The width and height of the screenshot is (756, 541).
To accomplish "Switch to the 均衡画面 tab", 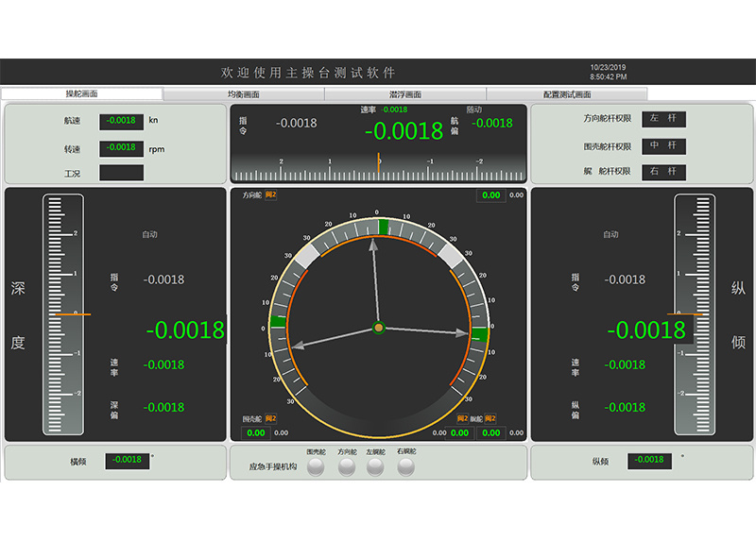I will (244, 94).
